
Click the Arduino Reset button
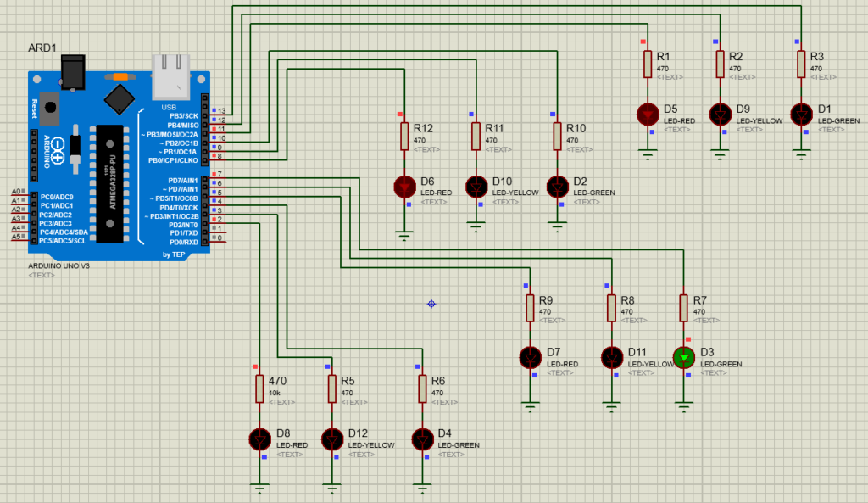coord(50,108)
